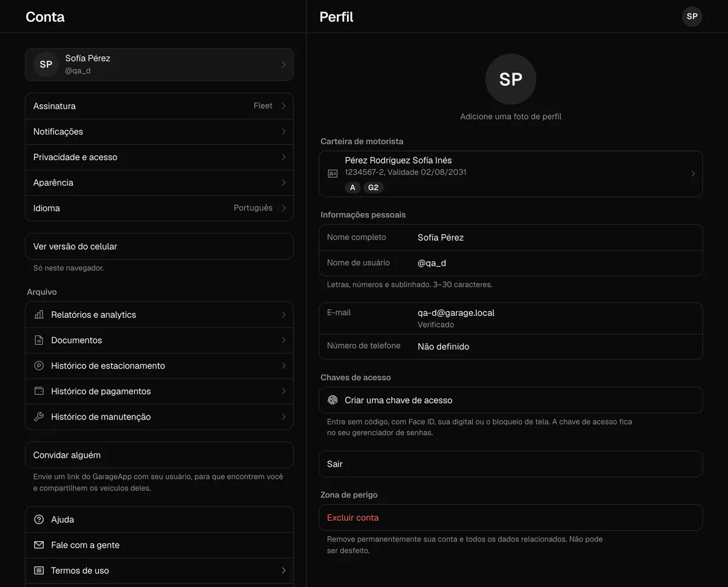This screenshot has width=728, height=587.
Task: Open Documentos row chevron
Action: tap(283, 340)
